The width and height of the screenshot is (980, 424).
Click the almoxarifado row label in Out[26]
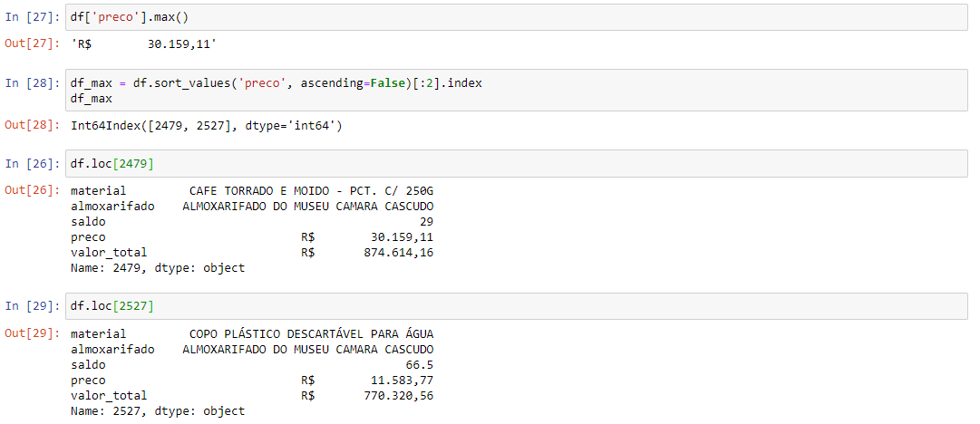112,206
